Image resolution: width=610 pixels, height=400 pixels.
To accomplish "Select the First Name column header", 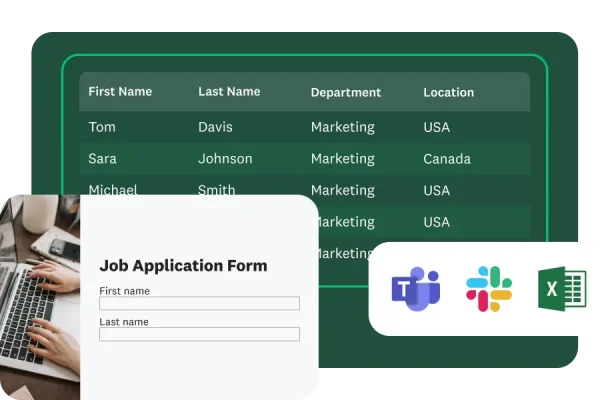I will coord(120,91).
